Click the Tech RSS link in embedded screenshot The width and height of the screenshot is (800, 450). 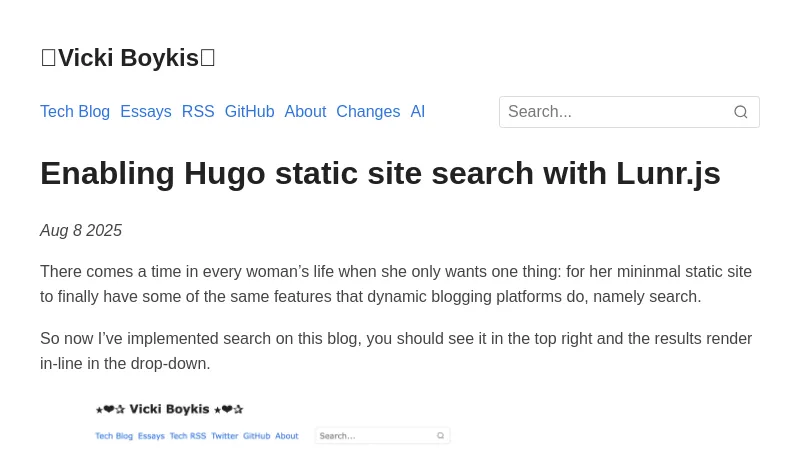coord(187,436)
